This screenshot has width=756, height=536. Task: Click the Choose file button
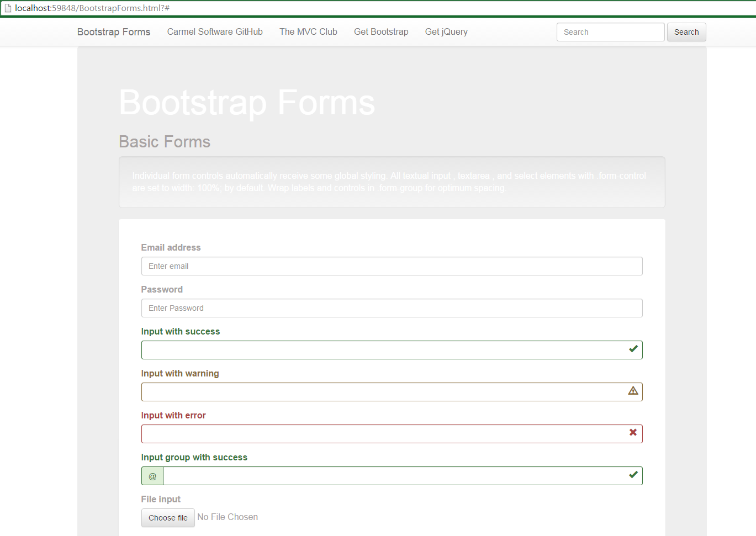pos(168,517)
